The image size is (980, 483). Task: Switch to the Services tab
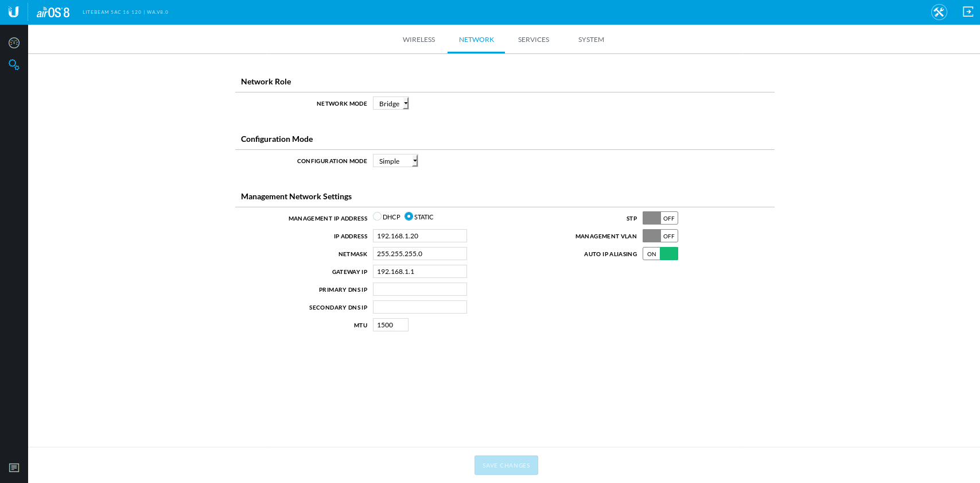534,40
